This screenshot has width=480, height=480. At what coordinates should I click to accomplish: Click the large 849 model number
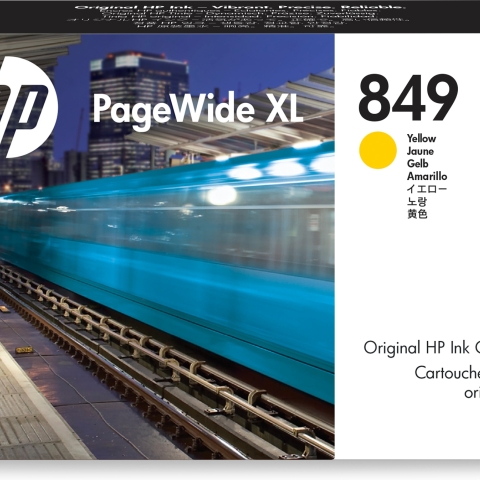pyautogui.click(x=408, y=97)
